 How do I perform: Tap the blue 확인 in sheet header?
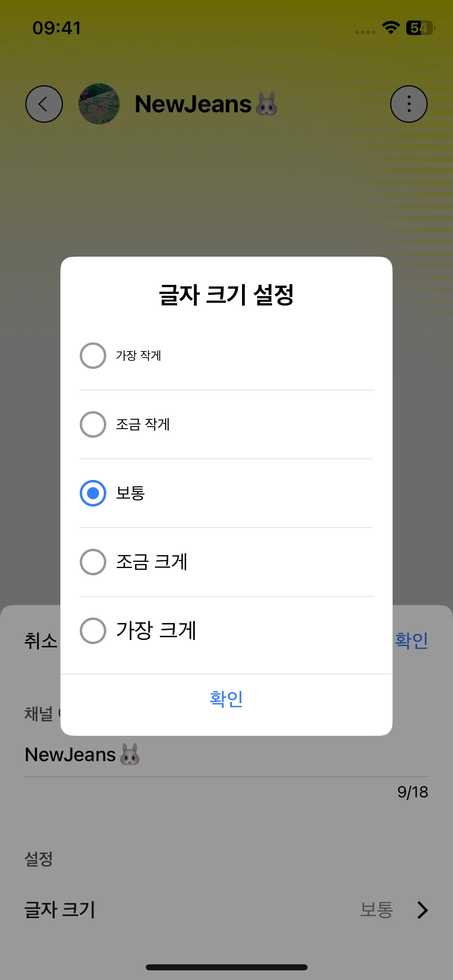tap(411, 640)
